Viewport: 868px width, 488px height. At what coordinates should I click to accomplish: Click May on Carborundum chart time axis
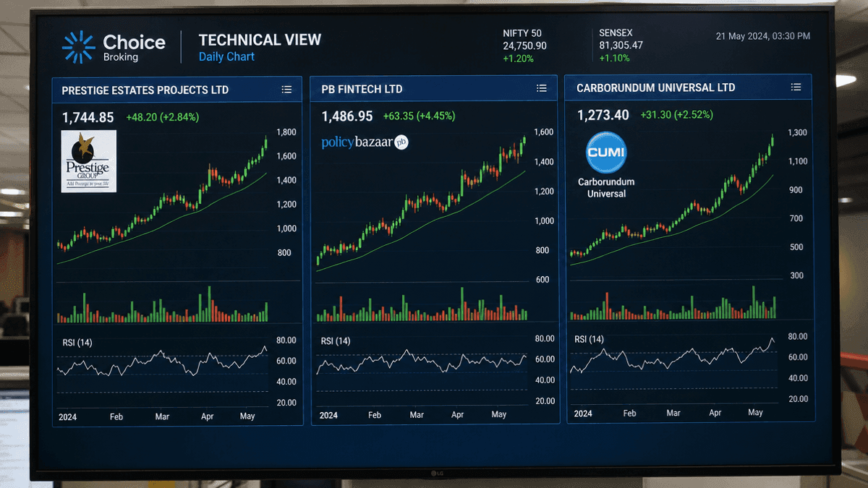(755, 413)
